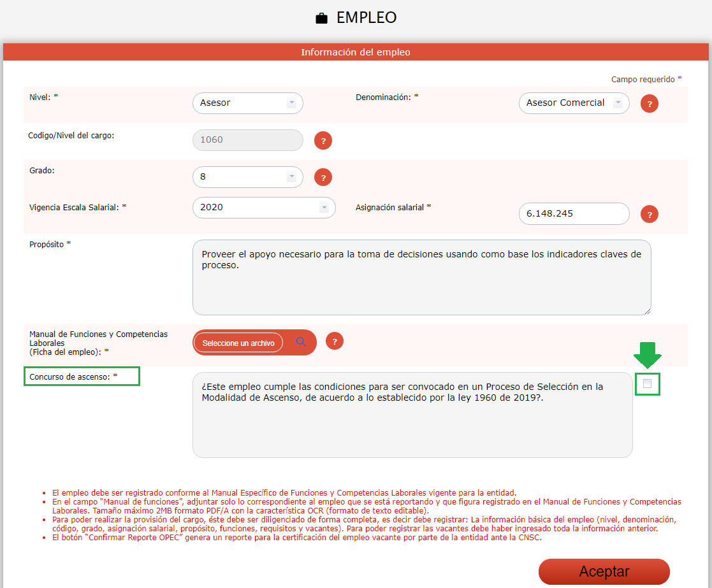Open help for Manual de Funciones upload

point(335,341)
